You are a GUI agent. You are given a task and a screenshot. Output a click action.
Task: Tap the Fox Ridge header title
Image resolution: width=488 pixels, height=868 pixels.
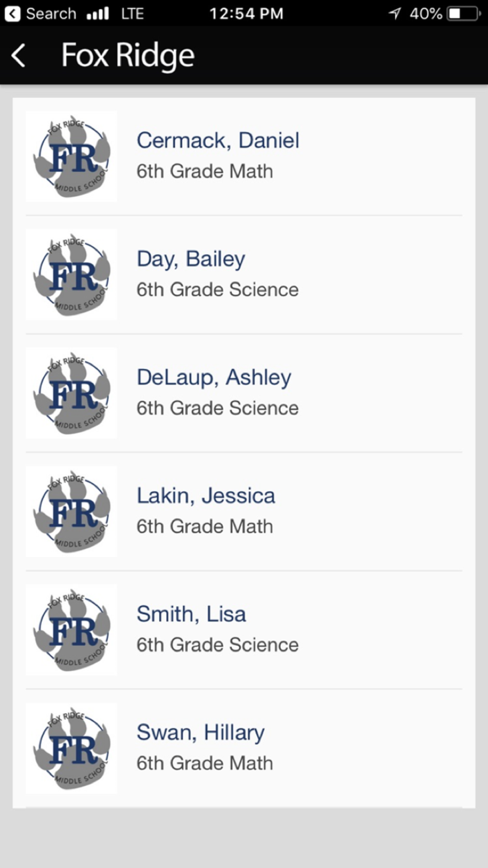coord(128,55)
